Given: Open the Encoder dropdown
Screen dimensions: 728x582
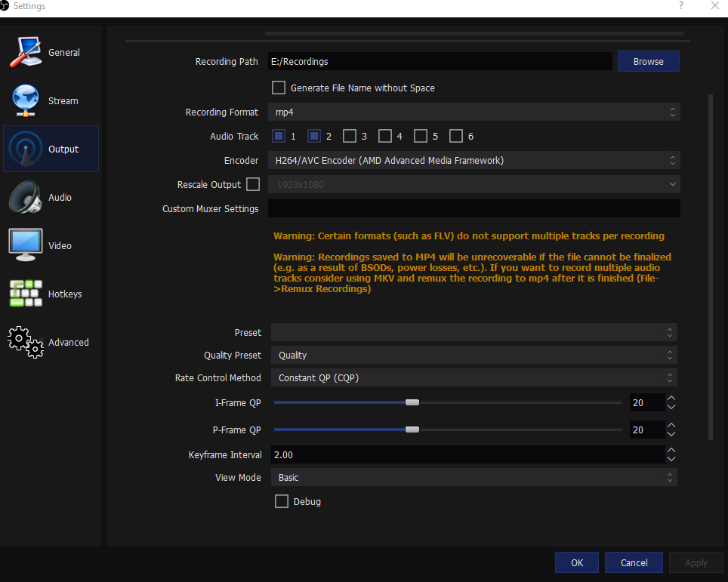Looking at the screenshot, I should (x=474, y=160).
